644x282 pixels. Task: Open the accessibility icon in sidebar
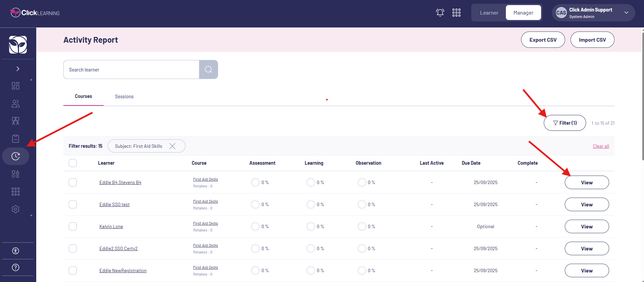(x=16, y=251)
